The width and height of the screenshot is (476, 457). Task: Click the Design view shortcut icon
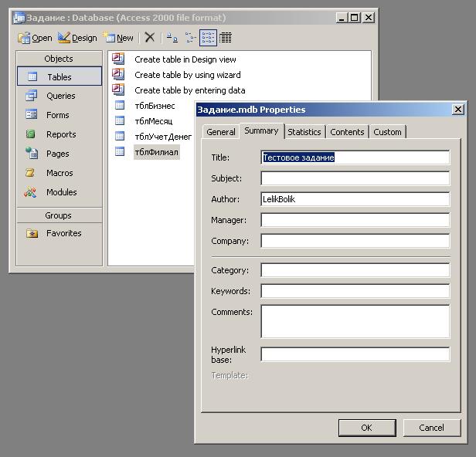point(118,59)
